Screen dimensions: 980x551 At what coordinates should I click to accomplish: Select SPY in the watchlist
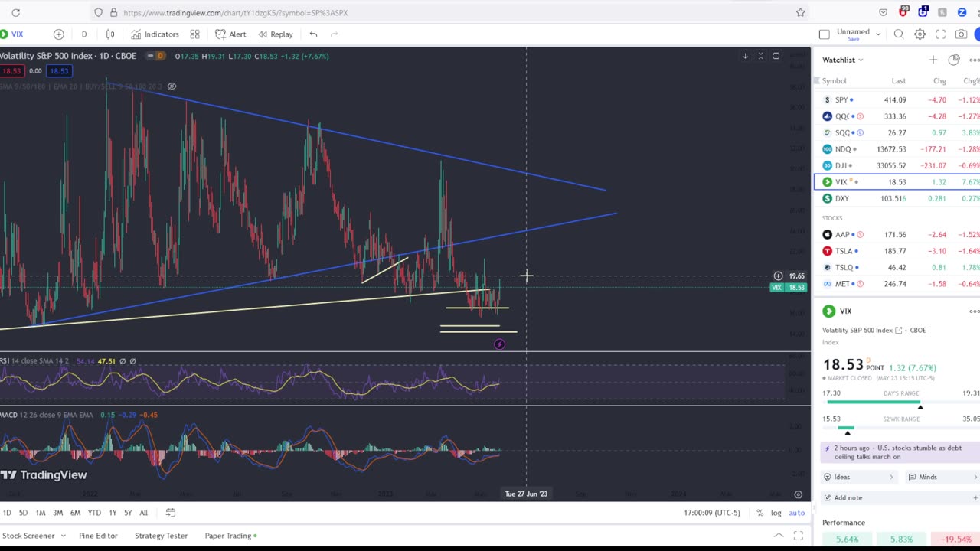click(x=897, y=100)
